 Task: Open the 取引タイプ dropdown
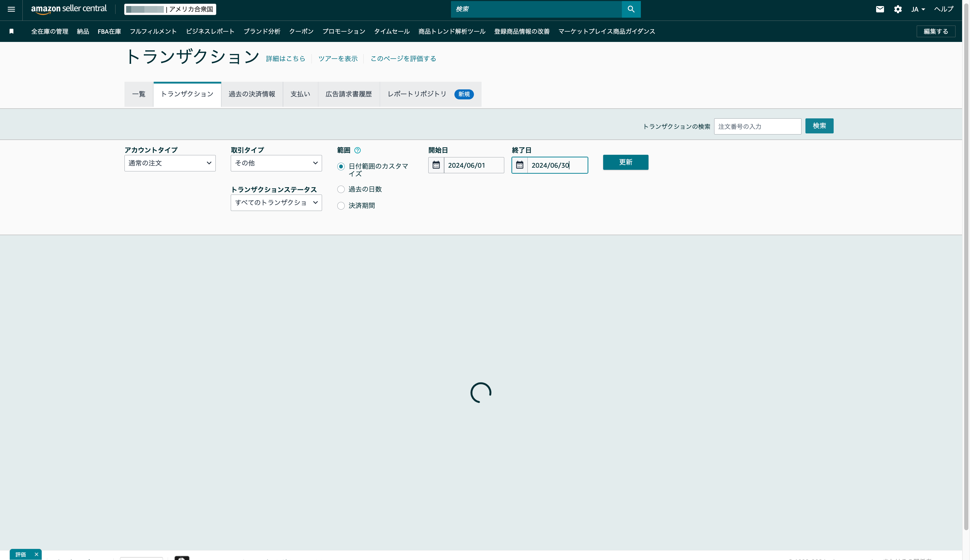click(x=276, y=163)
